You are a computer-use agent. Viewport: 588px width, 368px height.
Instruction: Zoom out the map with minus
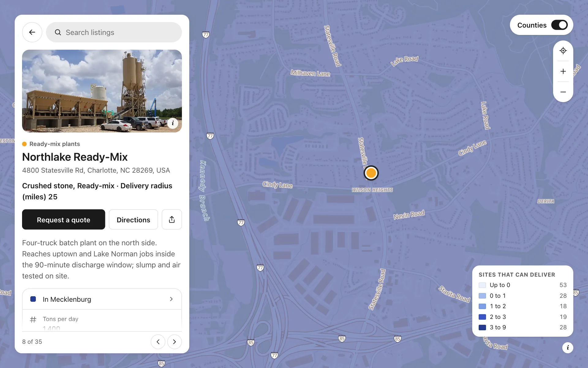tap(563, 92)
